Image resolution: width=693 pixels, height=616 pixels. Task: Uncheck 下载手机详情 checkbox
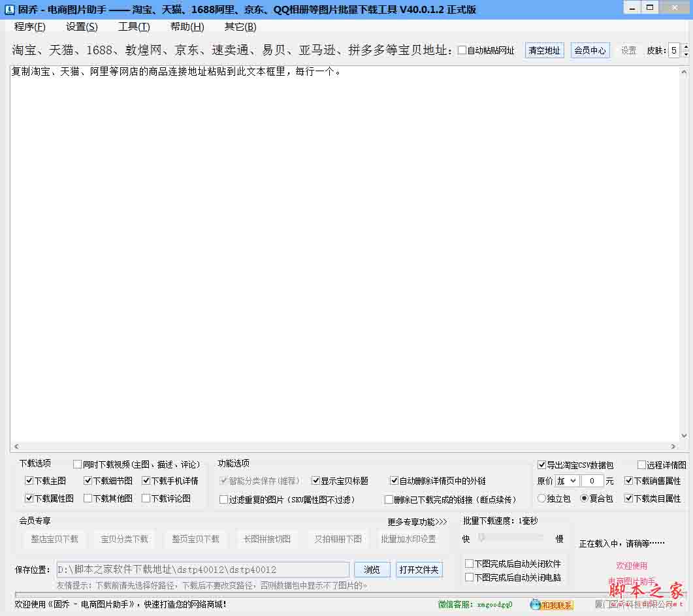(146, 480)
